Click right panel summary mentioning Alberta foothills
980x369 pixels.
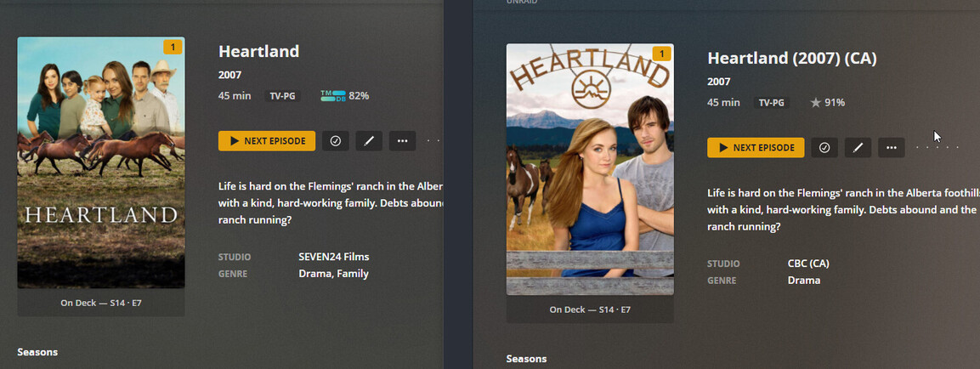point(843,210)
